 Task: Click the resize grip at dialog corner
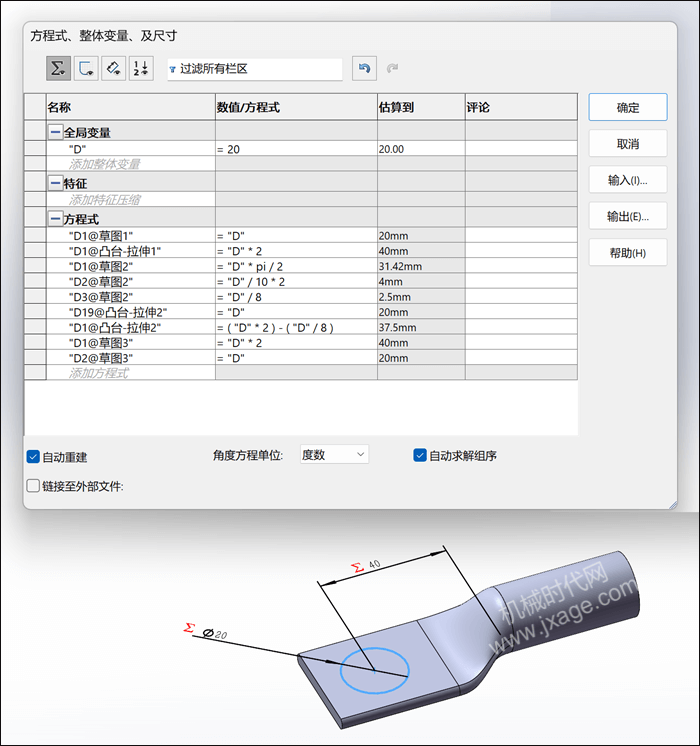point(672,505)
